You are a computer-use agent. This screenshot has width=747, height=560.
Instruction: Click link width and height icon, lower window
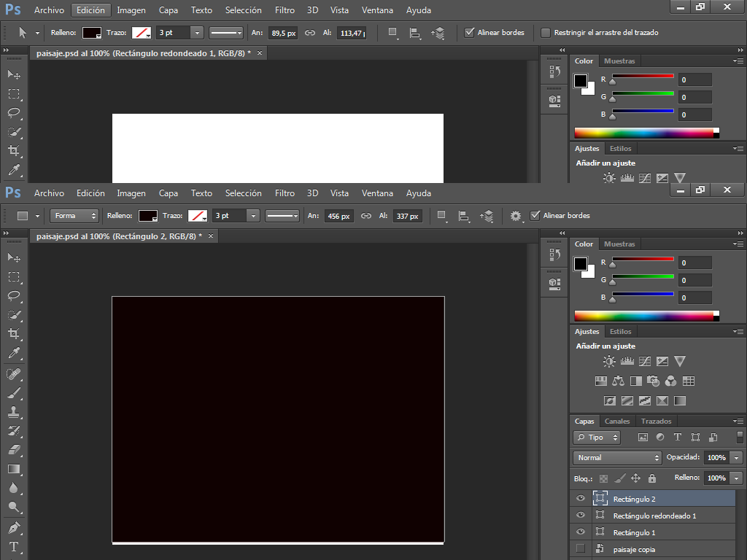(x=366, y=216)
